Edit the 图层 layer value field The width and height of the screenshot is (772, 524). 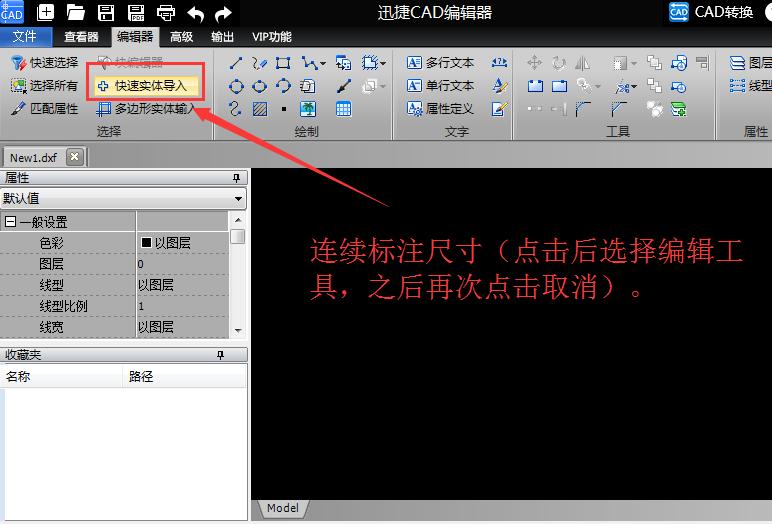pos(182,264)
